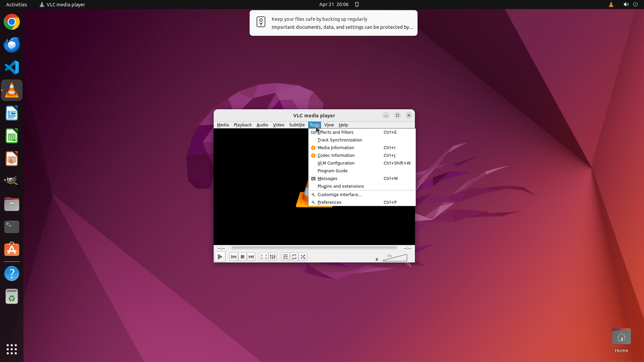
Task: Enable random shuffle playback
Action: pos(303,257)
